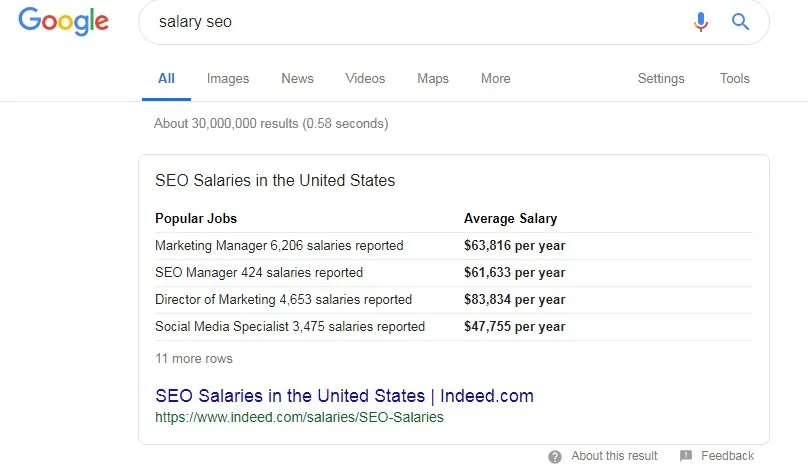Click the indeed.com salaries green URL

299,417
